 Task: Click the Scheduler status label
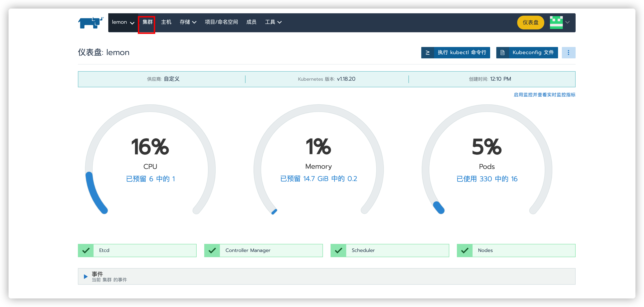click(x=363, y=250)
